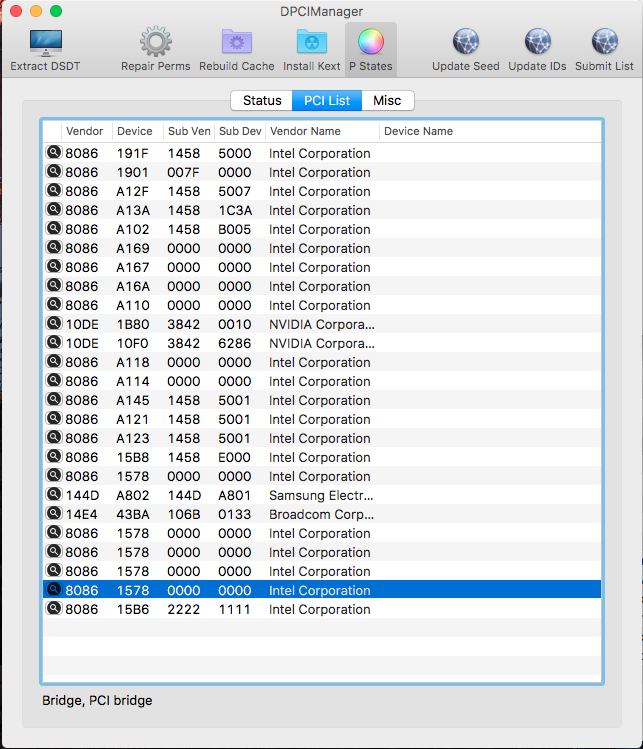Select device cell 15B8
The width and height of the screenshot is (643, 749).
132,458
